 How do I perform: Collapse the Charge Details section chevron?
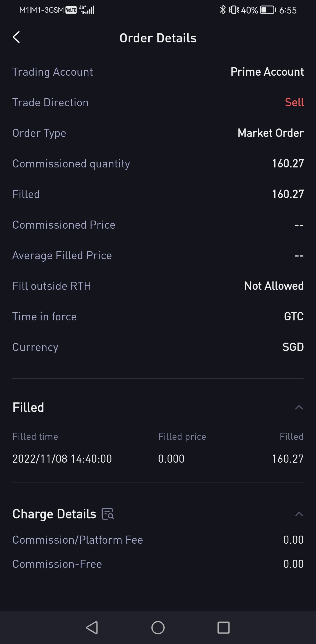pyautogui.click(x=299, y=514)
